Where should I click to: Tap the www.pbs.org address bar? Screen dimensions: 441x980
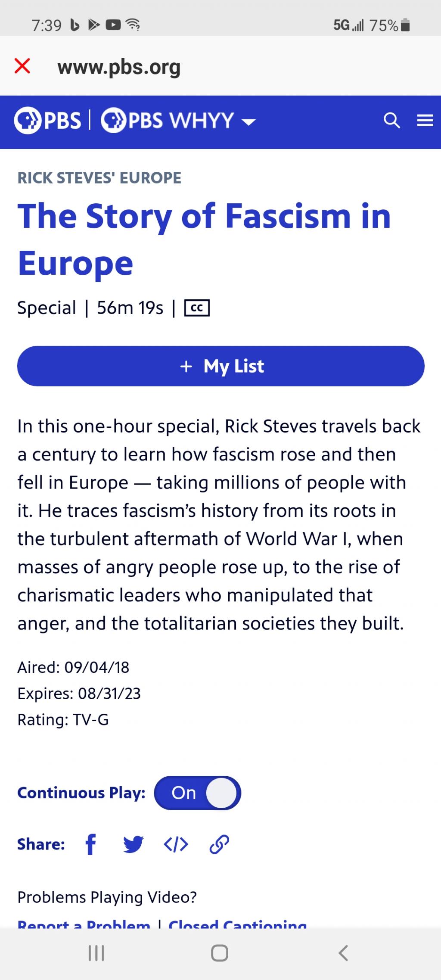(119, 67)
